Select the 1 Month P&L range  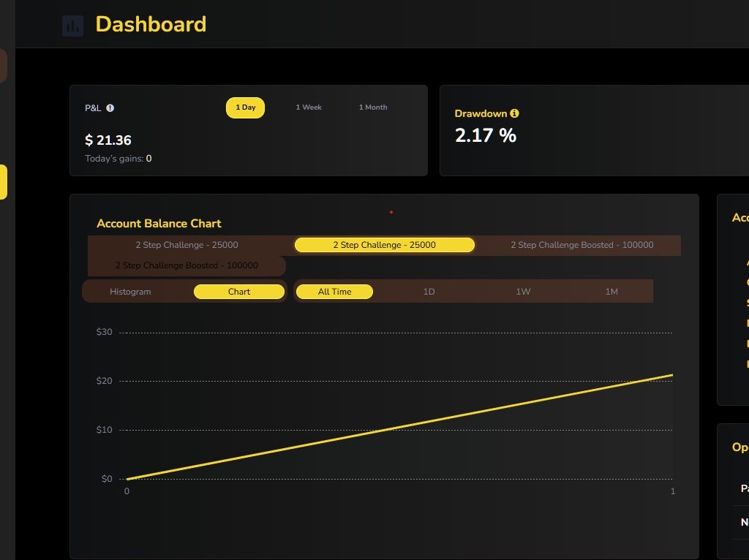[x=372, y=107]
